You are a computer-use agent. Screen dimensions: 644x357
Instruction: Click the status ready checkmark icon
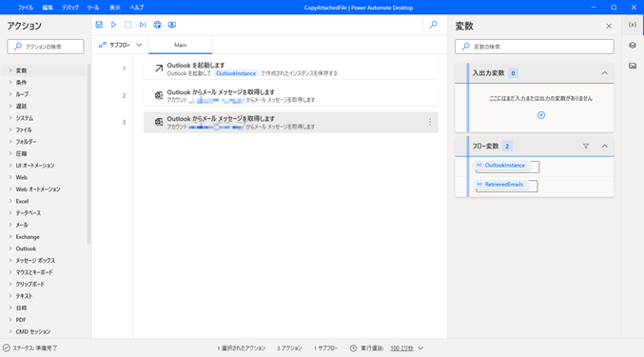[7, 348]
